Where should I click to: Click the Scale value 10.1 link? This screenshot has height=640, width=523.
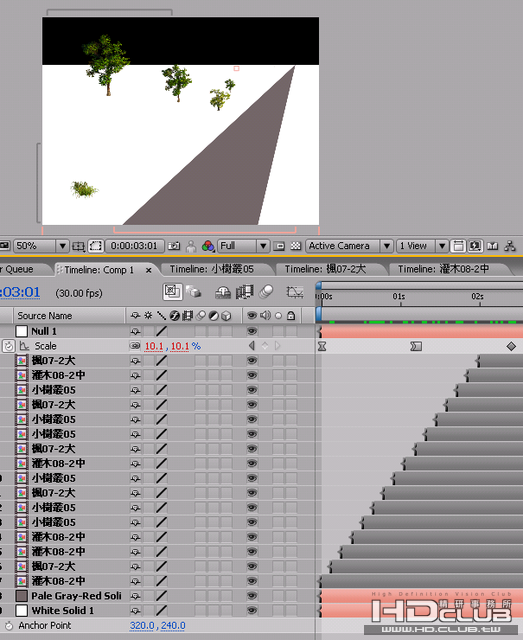click(154, 346)
